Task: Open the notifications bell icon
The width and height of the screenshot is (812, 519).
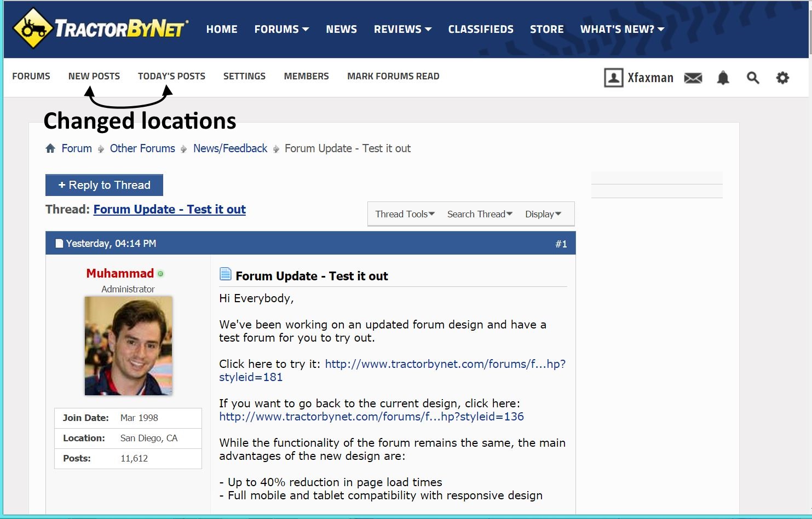Action: [723, 78]
